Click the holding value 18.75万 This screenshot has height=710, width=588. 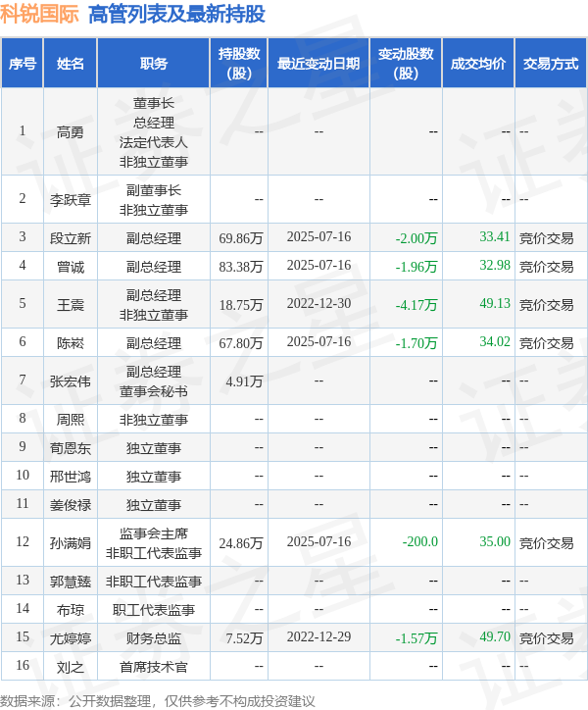tap(241, 305)
